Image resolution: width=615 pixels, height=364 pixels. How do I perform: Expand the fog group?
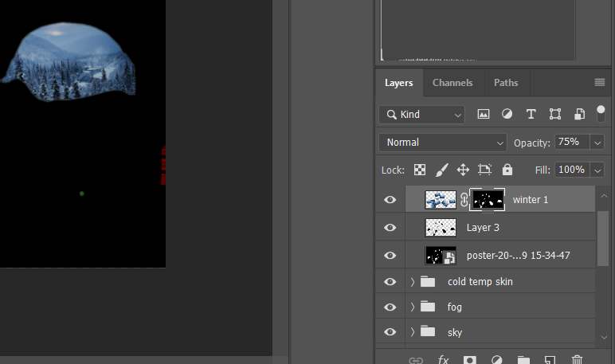[x=412, y=307]
